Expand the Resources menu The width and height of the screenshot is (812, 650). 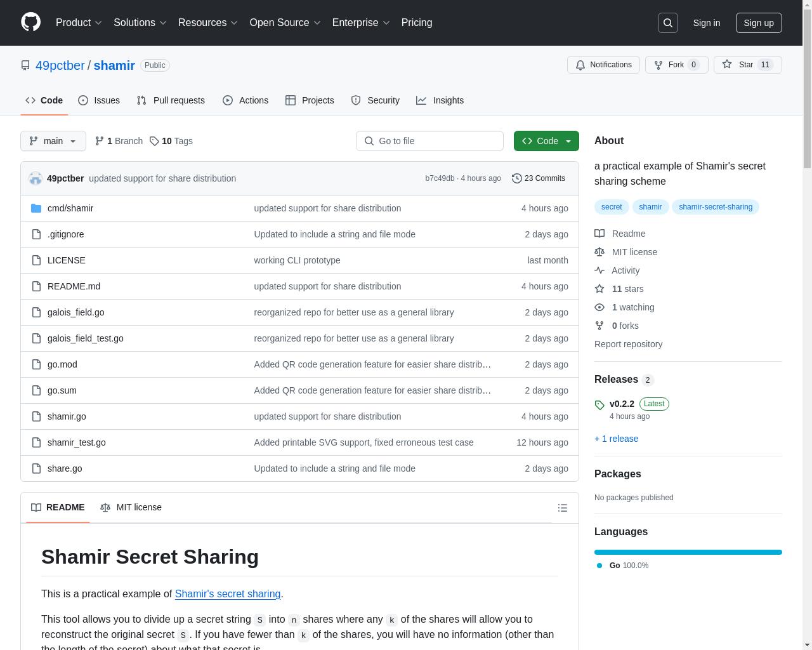(208, 23)
